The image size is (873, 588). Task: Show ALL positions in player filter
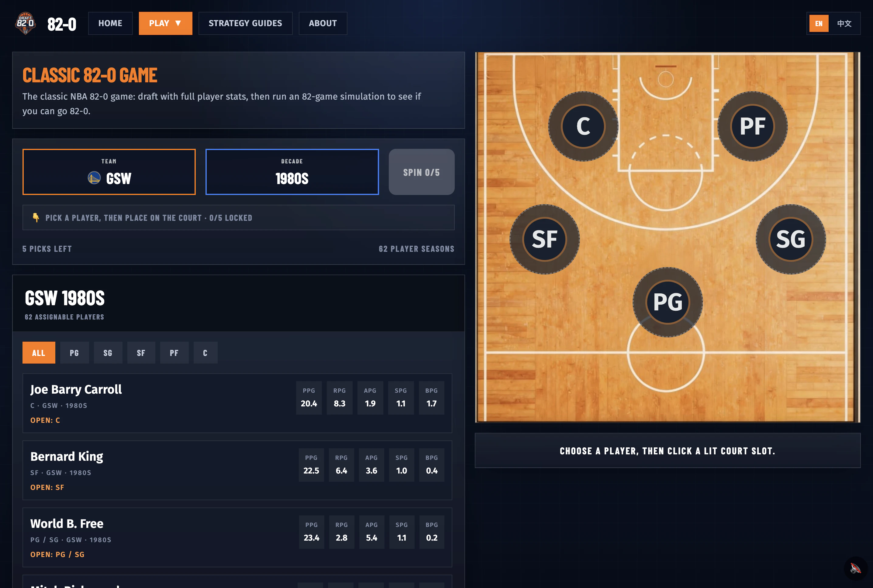coord(39,353)
